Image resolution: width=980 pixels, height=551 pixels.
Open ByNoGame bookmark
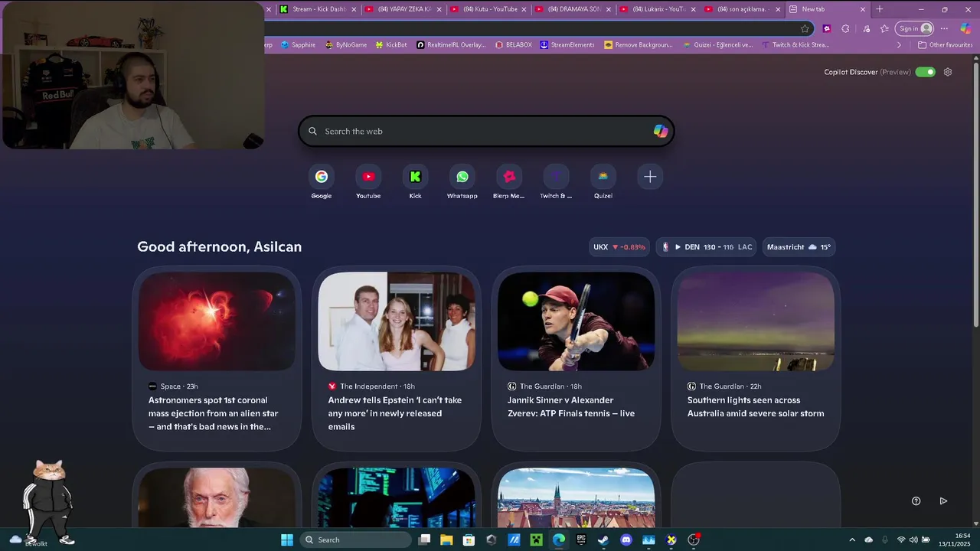(346, 45)
